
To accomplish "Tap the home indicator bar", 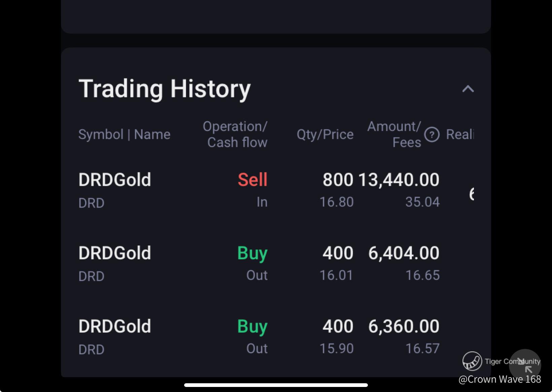I will point(276,385).
